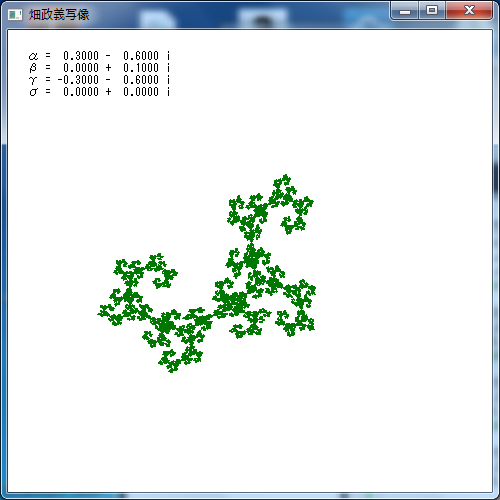Select β real part value 0.0000
Viewport: 500px width, 500px height.
coord(81,68)
